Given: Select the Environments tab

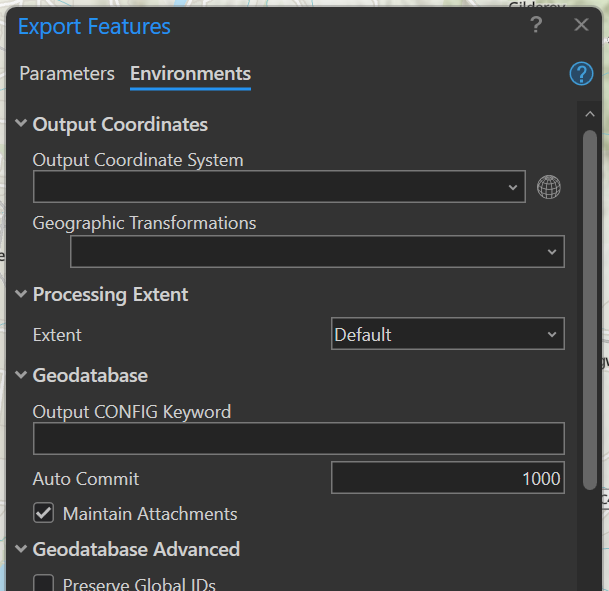Looking at the screenshot, I should (190, 73).
